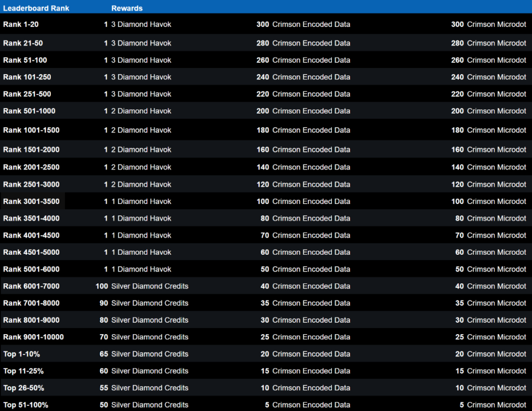Select the "Rank 1001-1500" row label
532x411 pixels.
tap(31, 130)
